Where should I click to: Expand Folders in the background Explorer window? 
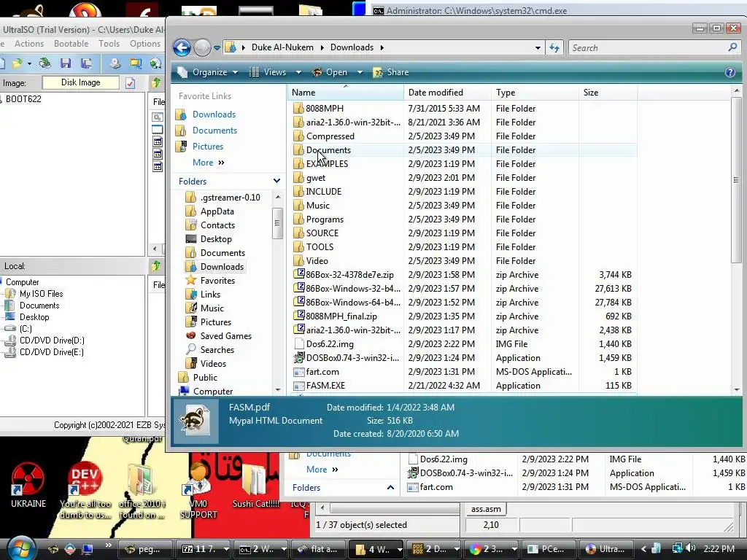(x=391, y=487)
